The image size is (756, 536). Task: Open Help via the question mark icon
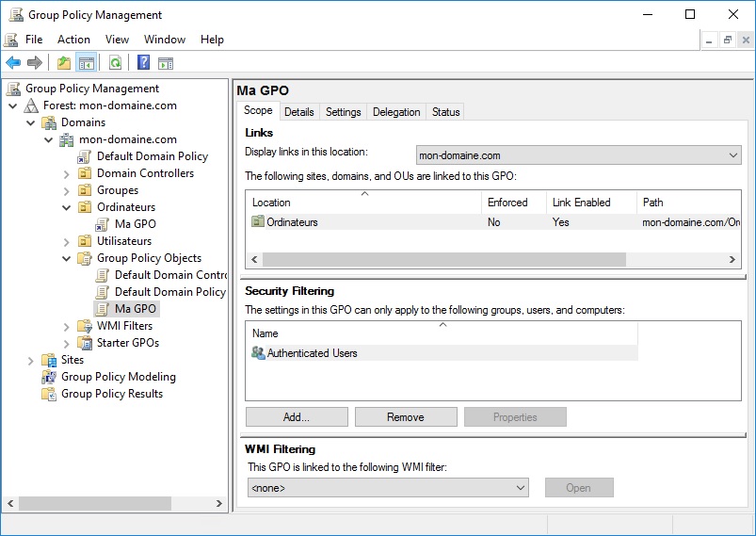point(144,63)
